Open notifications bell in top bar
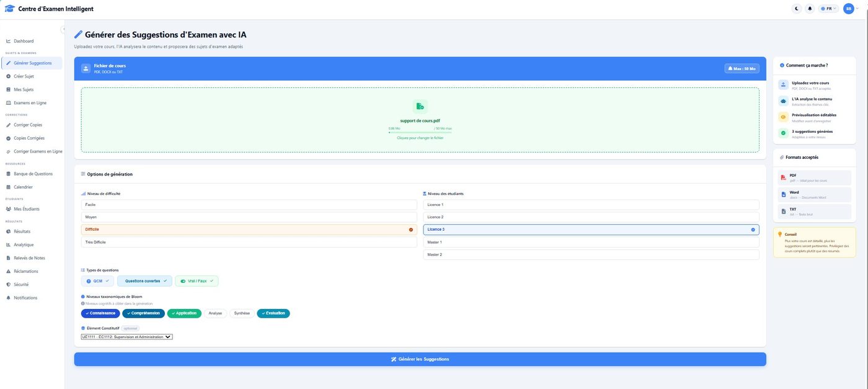 pyautogui.click(x=810, y=9)
